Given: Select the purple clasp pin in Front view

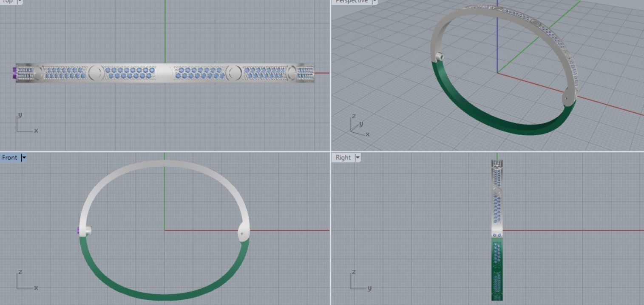Looking at the screenshot, I should [78, 231].
